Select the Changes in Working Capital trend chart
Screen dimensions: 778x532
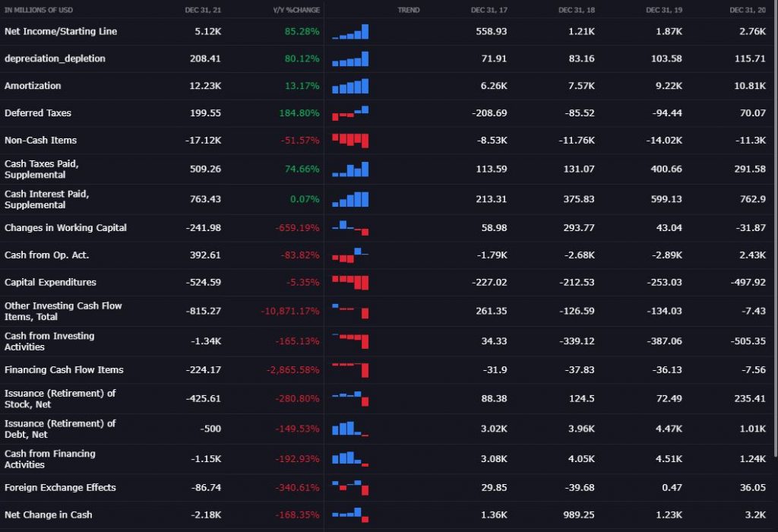click(x=350, y=228)
